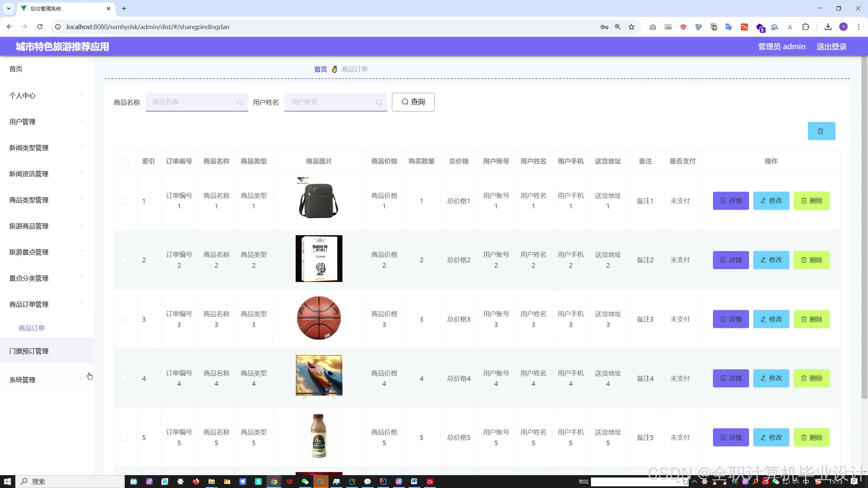The image size is (868, 488).
Task: Open the Chrome downloads icon
Action: point(828,27)
